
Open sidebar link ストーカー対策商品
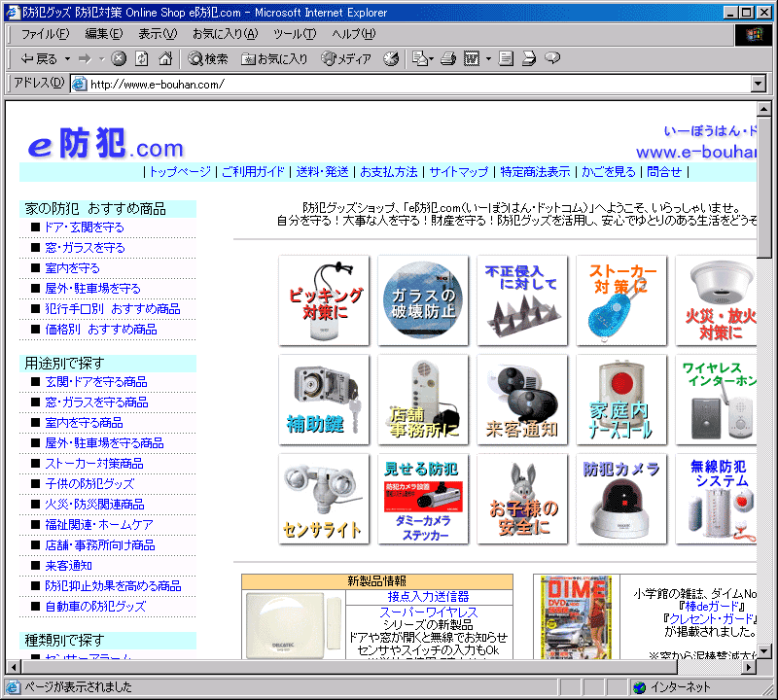pos(94,464)
